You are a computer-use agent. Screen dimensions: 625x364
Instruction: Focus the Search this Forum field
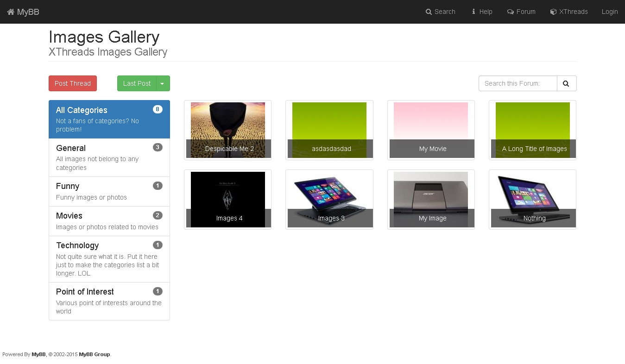pyautogui.click(x=518, y=83)
